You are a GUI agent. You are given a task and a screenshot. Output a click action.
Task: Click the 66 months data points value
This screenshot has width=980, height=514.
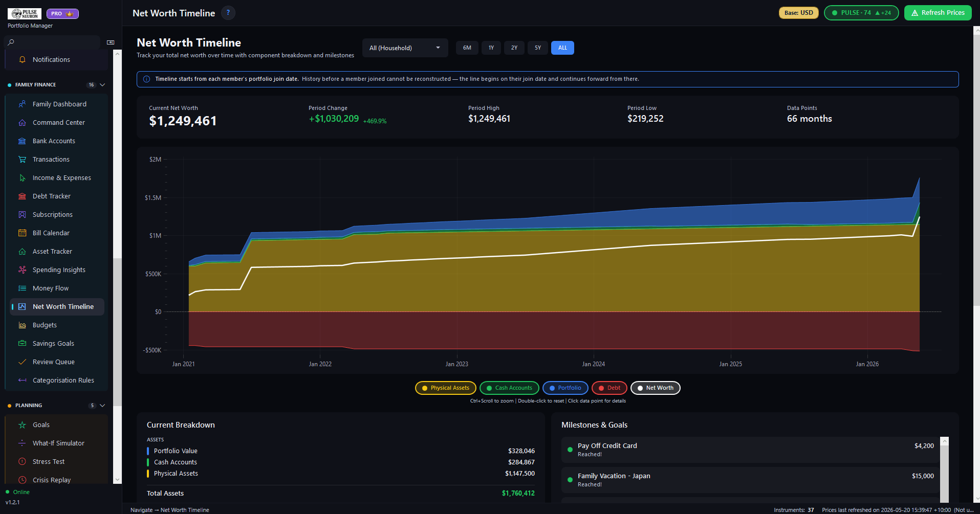(809, 119)
